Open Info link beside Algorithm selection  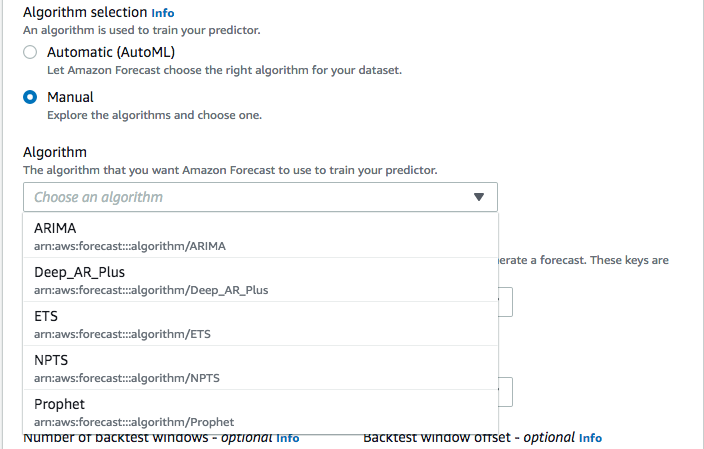[x=163, y=13]
